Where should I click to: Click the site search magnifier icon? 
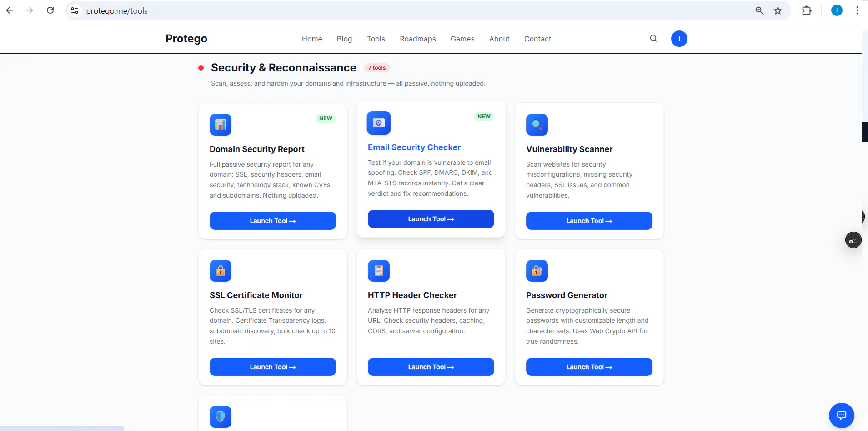654,39
